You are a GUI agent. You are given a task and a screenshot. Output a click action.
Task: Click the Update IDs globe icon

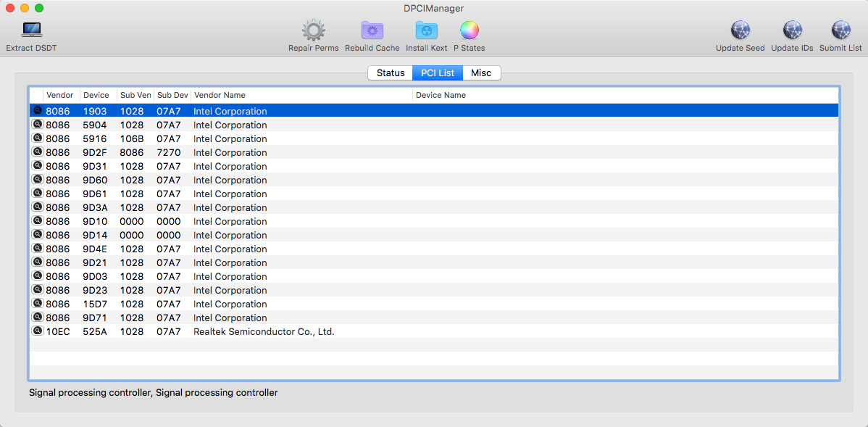point(791,30)
